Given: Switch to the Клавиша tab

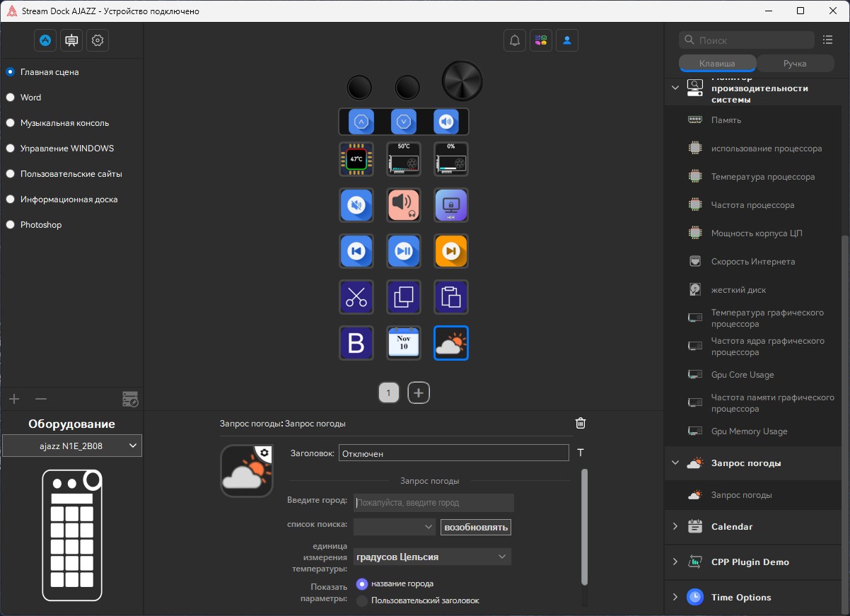Looking at the screenshot, I should pyautogui.click(x=717, y=64).
